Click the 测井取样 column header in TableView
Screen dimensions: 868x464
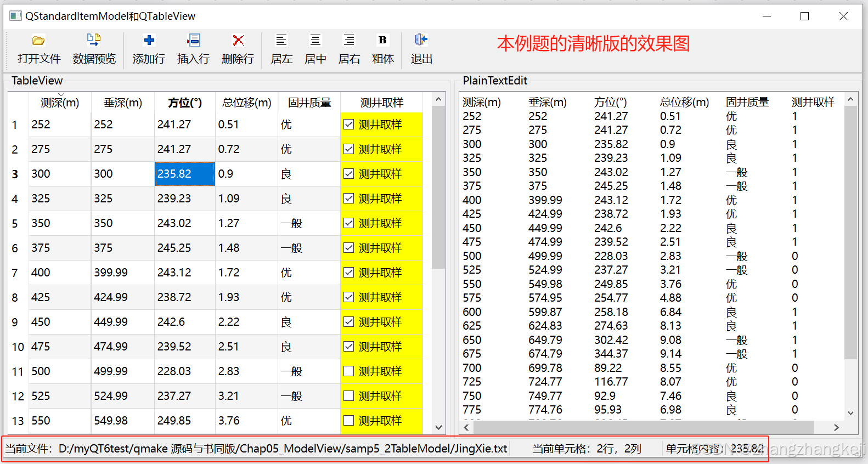pos(382,103)
